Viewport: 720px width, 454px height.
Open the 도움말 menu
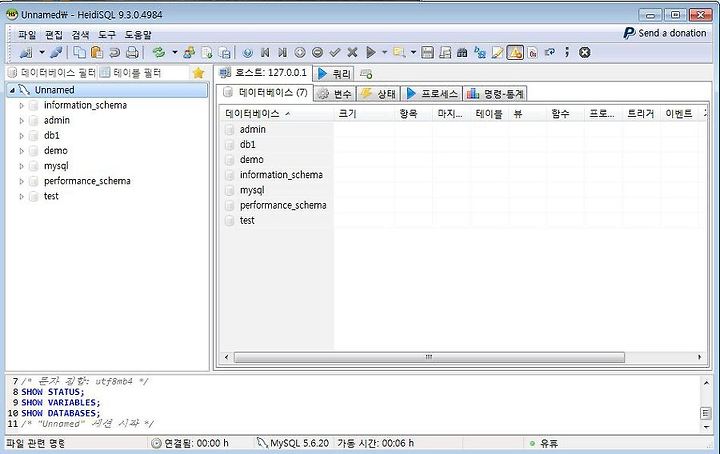tap(138, 34)
